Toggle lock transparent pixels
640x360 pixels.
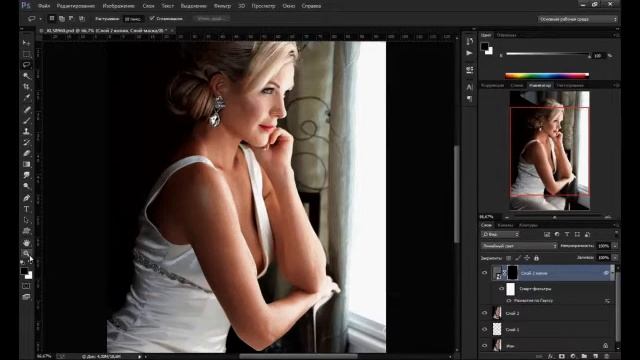click(509, 258)
